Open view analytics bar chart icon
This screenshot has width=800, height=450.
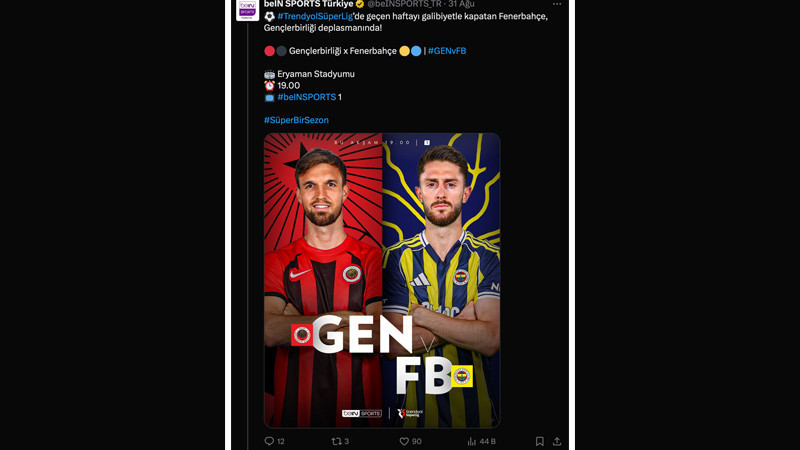tap(471, 441)
